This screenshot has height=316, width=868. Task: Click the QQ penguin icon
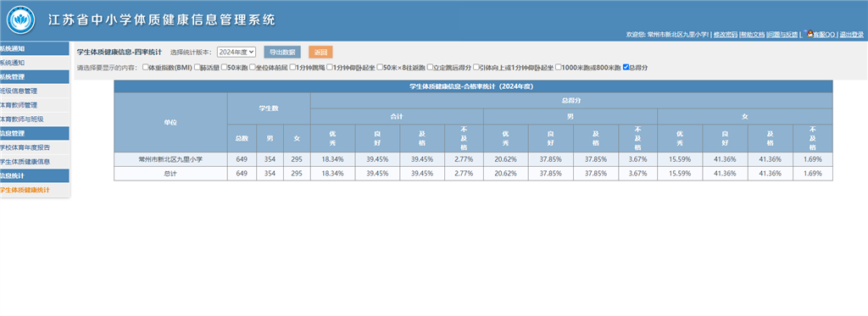point(810,33)
